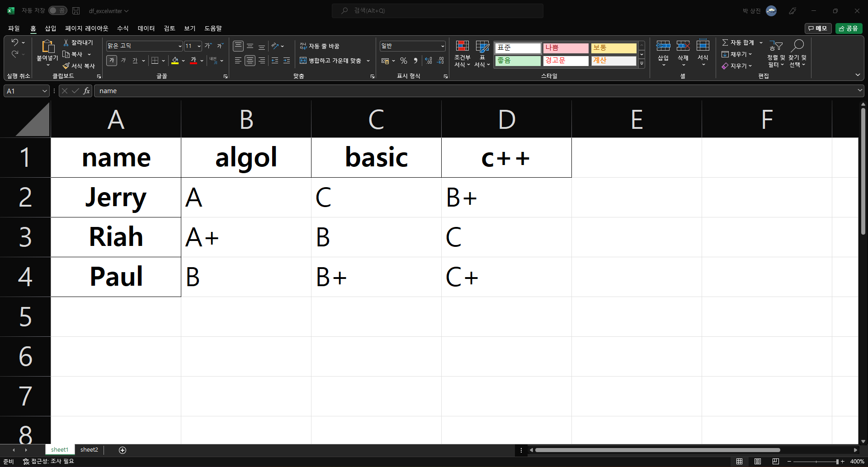The width and height of the screenshot is (868, 467).
Task: Select cell B2 containing A
Action: coord(246,198)
